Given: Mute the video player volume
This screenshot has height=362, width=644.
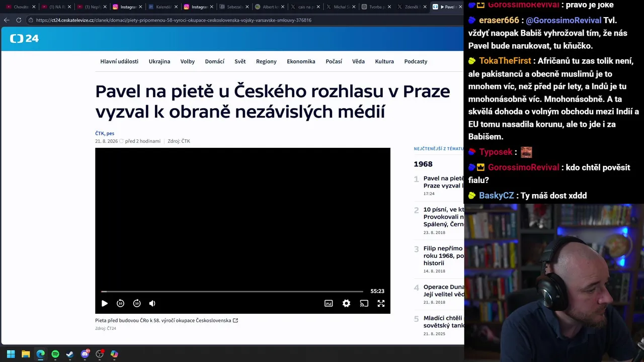Looking at the screenshot, I should click(152, 303).
